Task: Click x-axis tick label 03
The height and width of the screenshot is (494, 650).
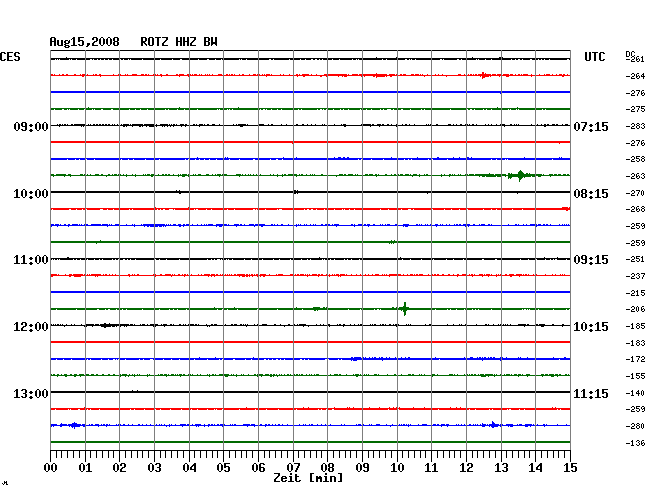Action: pos(154,468)
